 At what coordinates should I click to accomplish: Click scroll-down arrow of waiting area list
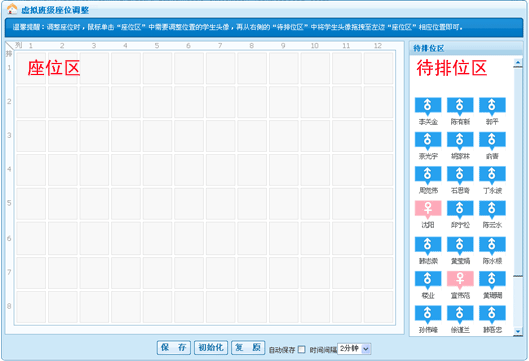518,331
